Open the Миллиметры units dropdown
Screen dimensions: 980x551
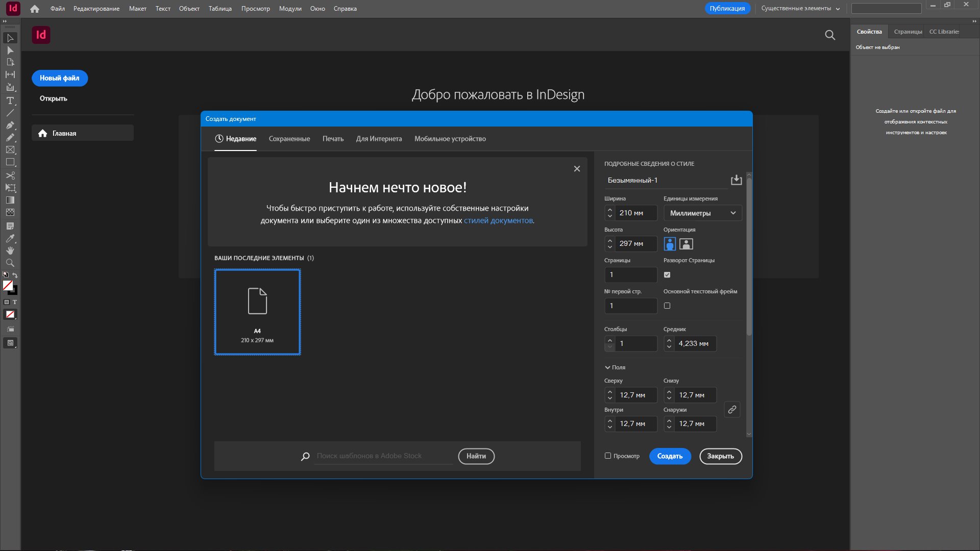pyautogui.click(x=702, y=213)
